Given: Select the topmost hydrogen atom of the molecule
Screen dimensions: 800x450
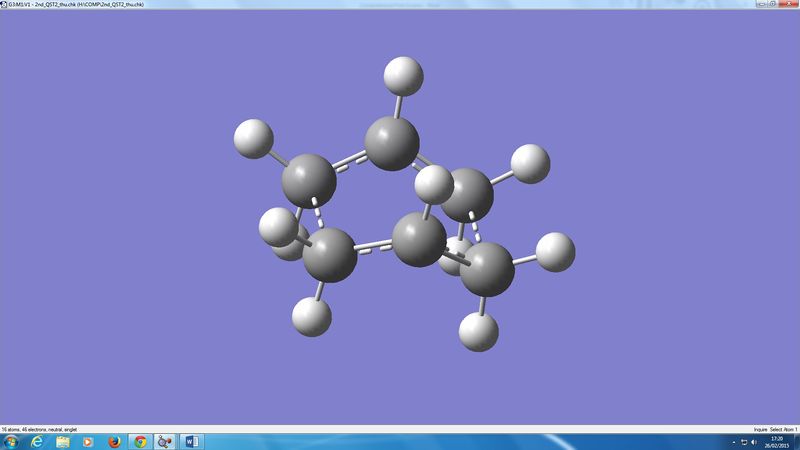Looking at the screenshot, I should (x=403, y=77).
